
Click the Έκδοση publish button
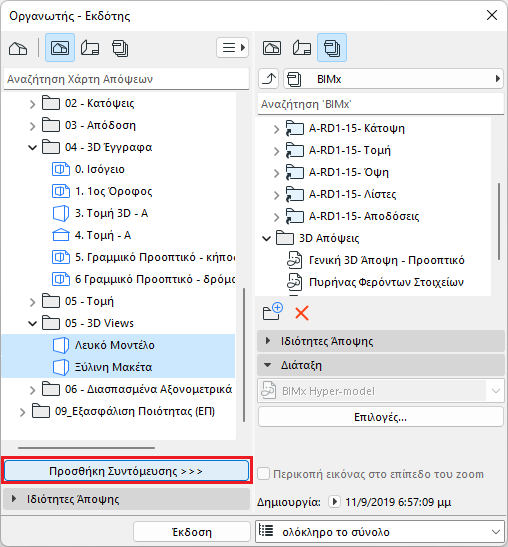click(x=192, y=532)
